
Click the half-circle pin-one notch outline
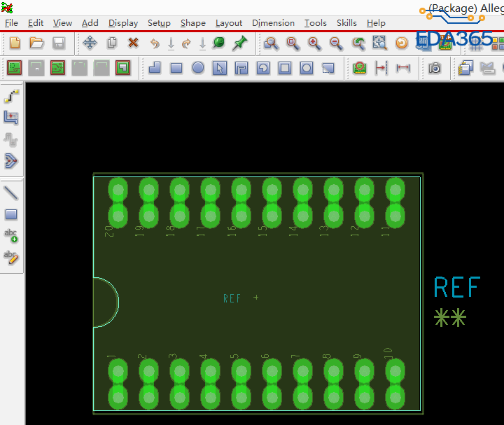click(x=106, y=302)
